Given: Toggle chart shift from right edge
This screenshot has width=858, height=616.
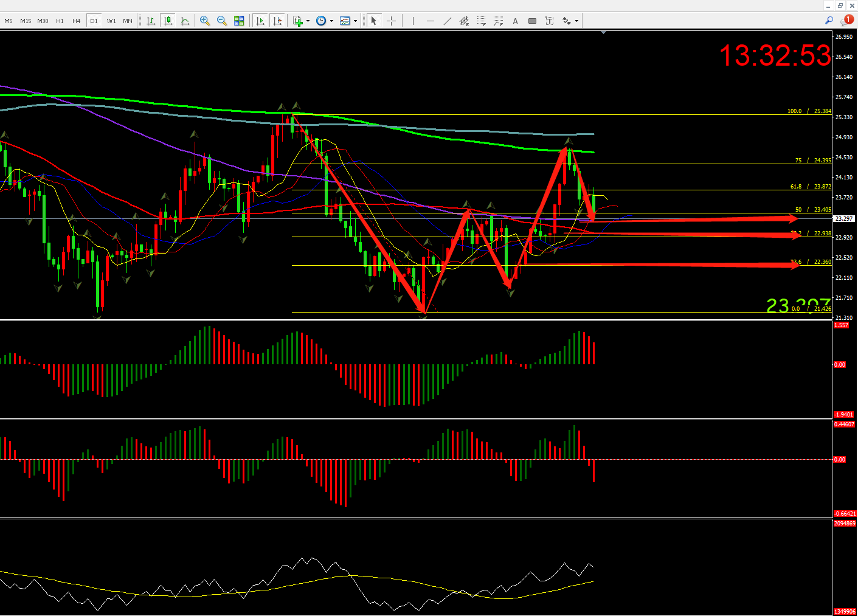Looking at the screenshot, I should [x=277, y=21].
